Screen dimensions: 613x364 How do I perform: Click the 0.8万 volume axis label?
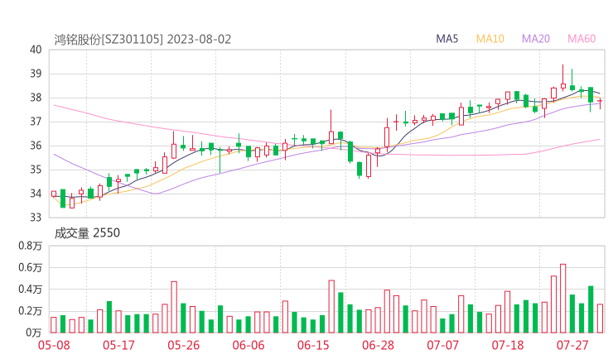point(30,247)
